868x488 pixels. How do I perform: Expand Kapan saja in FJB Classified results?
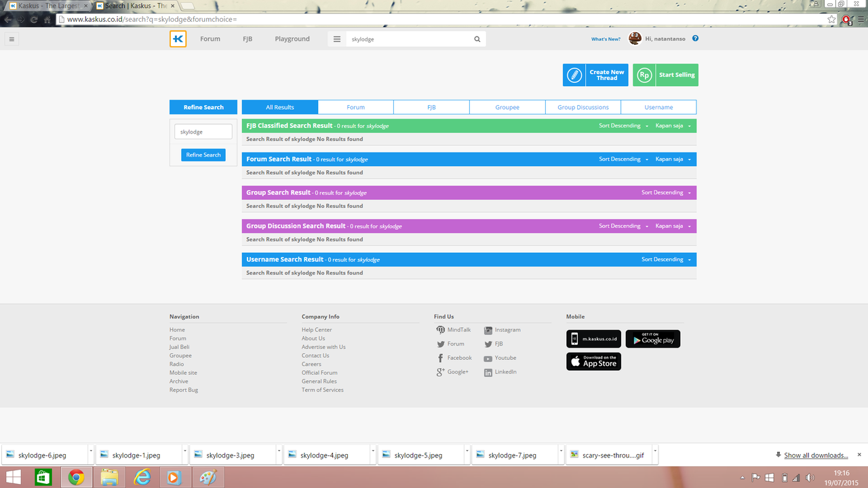tap(673, 126)
